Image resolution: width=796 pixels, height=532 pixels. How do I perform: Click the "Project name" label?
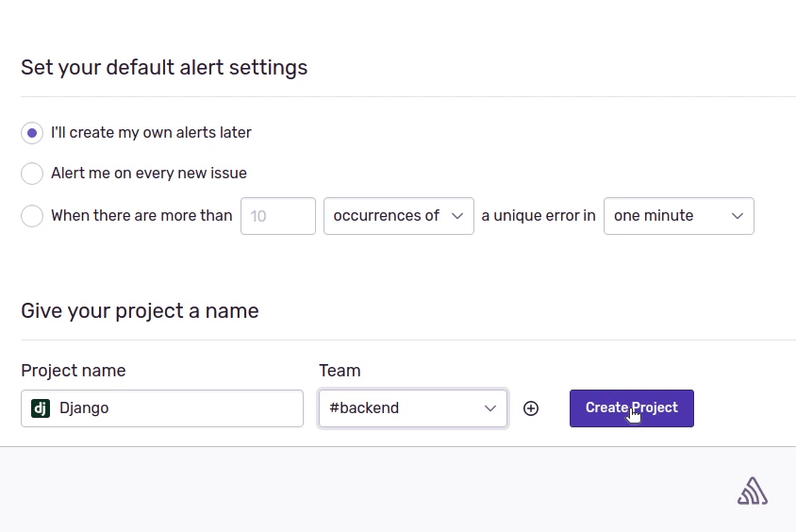[73, 371]
